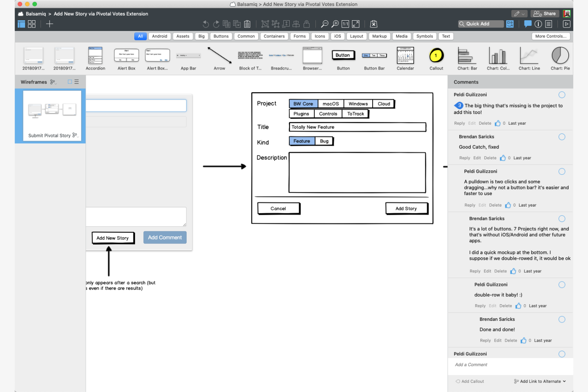Select the Symbols library category tab
This screenshot has height=392, width=588.
click(x=425, y=36)
